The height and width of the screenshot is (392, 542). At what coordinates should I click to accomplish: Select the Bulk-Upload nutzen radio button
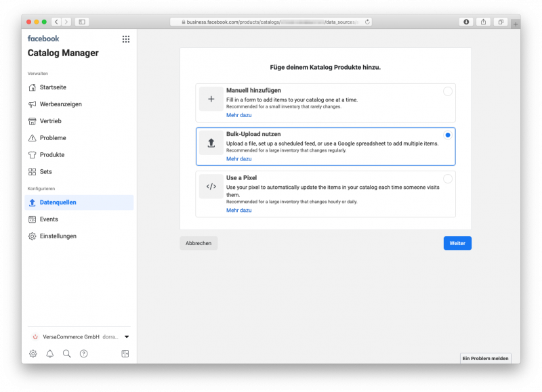coord(448,135)
